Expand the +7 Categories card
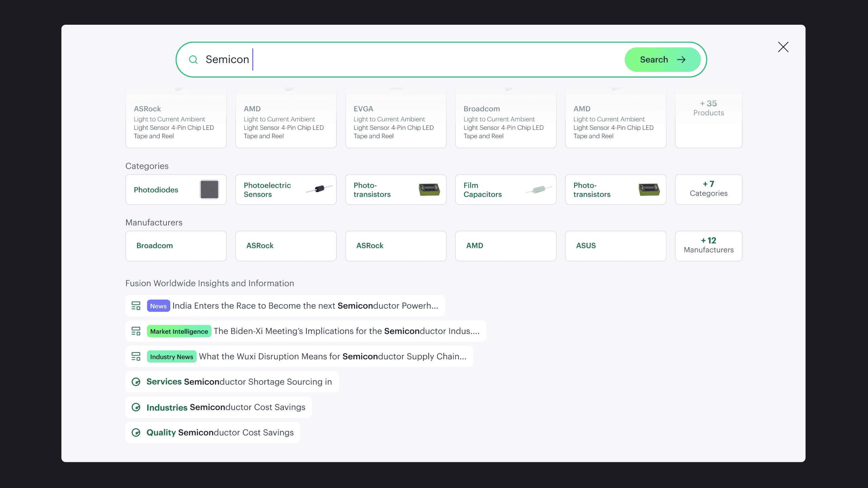868x488 pixels. [708, 189]
